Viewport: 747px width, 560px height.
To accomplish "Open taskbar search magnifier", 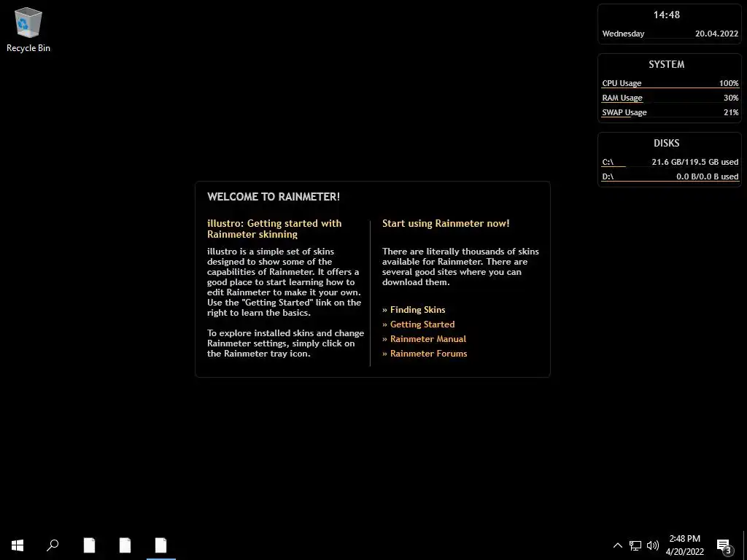I will pyautogui.click(x=53, y=545).
